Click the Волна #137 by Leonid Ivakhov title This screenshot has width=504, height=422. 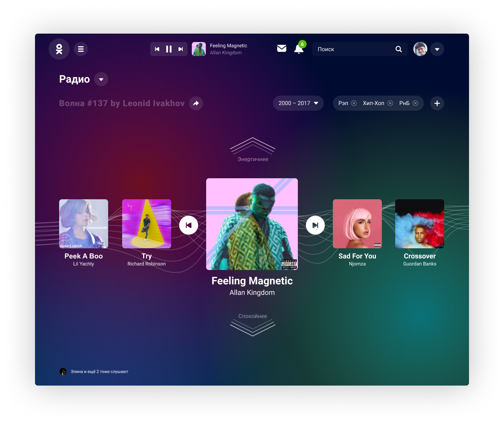click(122, 103)
